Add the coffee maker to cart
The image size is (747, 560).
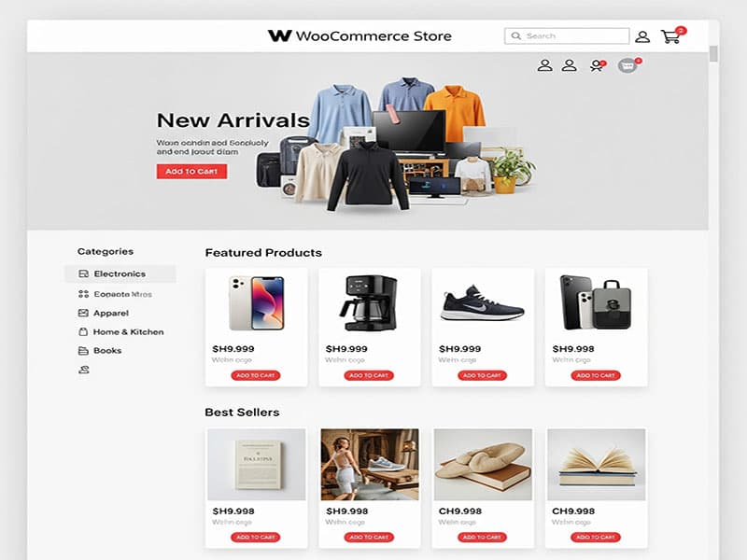coord(369,375)
